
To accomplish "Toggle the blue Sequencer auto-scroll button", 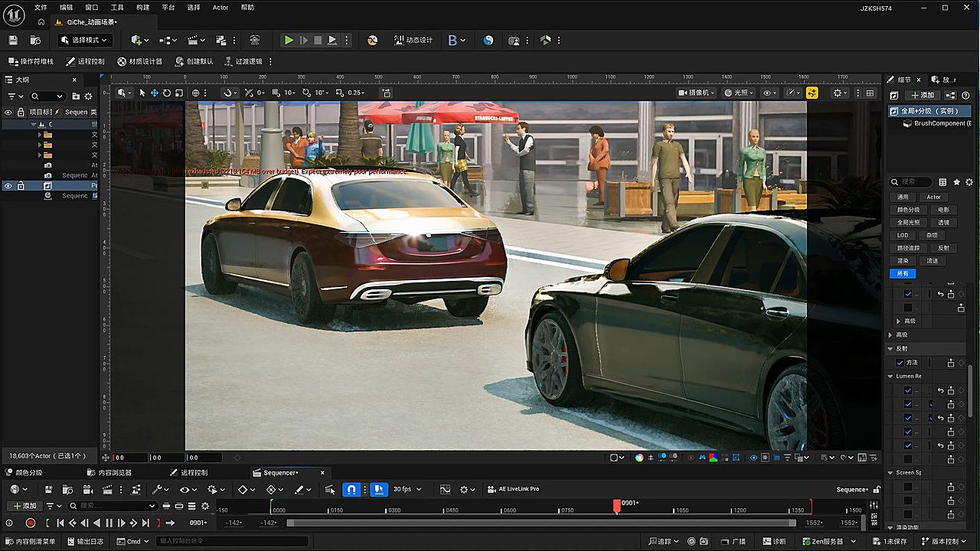I will (x=379, y=489).
